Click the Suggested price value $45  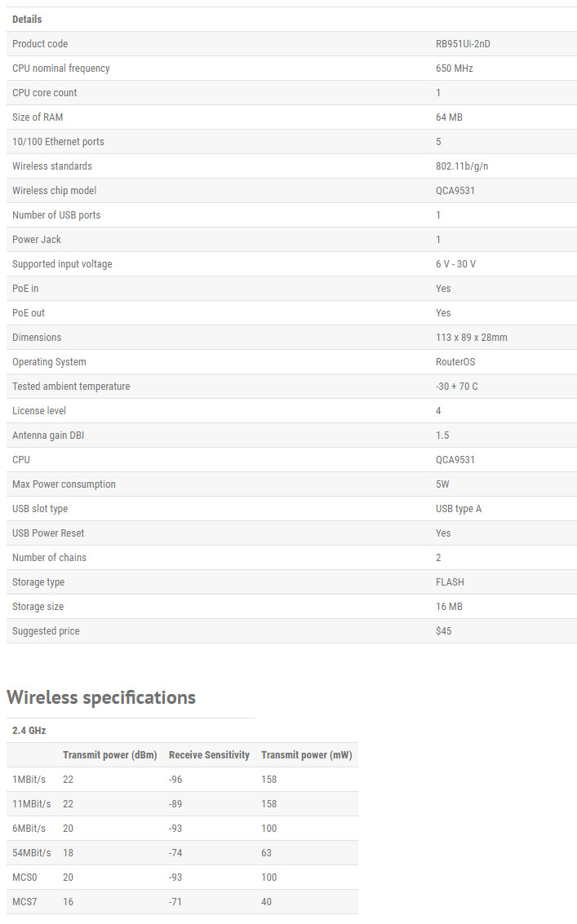444,631
